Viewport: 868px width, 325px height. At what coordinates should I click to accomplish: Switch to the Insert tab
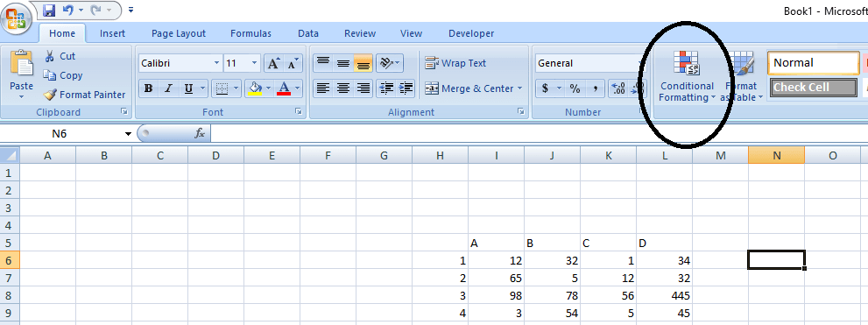click(112, 34)
